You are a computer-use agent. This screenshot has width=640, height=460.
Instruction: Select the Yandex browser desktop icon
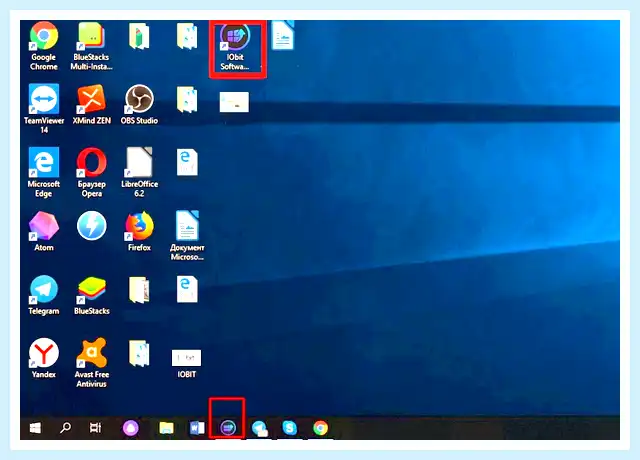(44, 358)
